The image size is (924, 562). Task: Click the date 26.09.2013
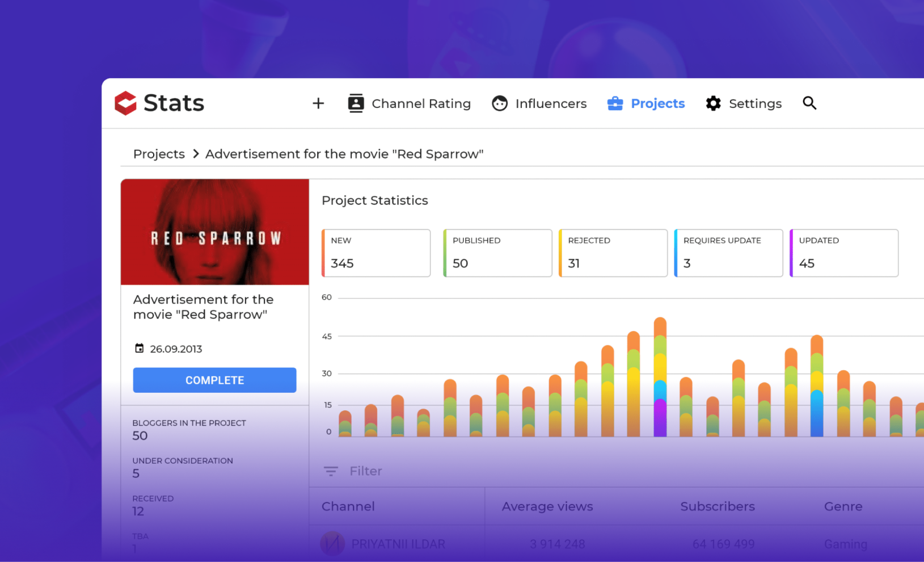point(176,349)
